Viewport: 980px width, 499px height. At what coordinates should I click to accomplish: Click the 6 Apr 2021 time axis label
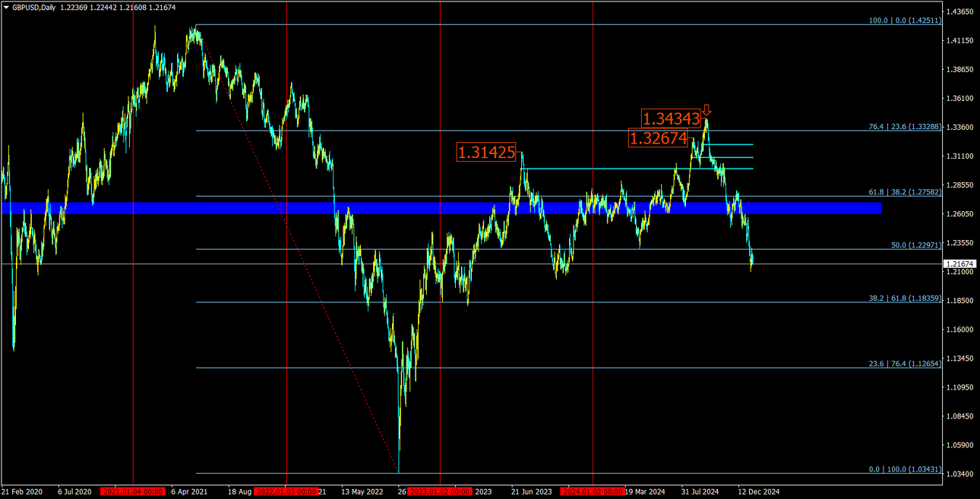[x=190, y=492]
